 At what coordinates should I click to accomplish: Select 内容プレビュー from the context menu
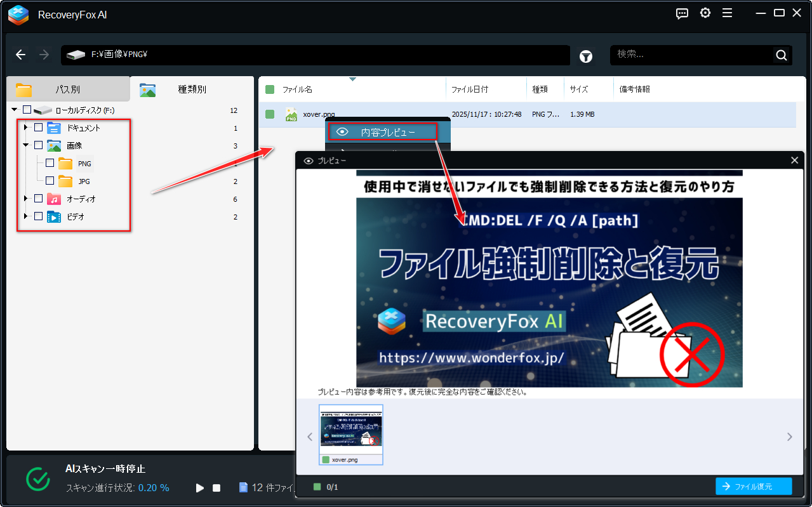click(381, 131)
